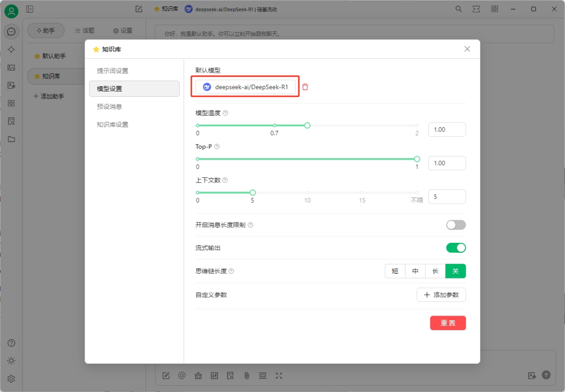
Task: Click the clear context lines icon
Action: (263, 376)
